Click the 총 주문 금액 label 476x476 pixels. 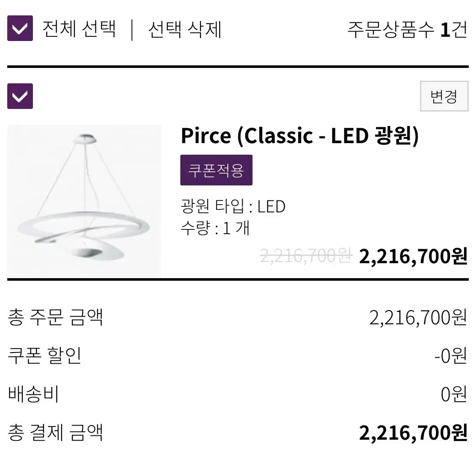56,317
